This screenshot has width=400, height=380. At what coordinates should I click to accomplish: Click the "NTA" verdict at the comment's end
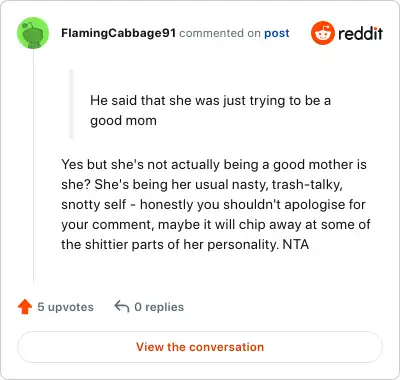pyautogui.click(x=296, y=244)
